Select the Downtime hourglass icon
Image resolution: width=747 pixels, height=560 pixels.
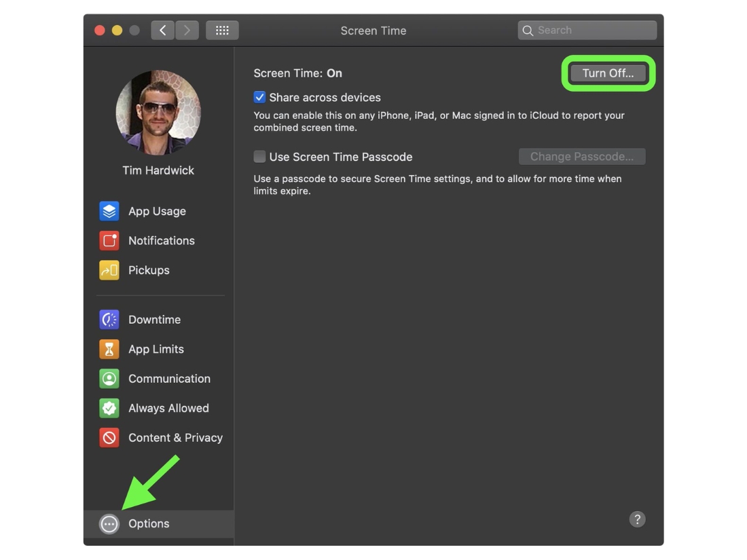tap(109, 319)
